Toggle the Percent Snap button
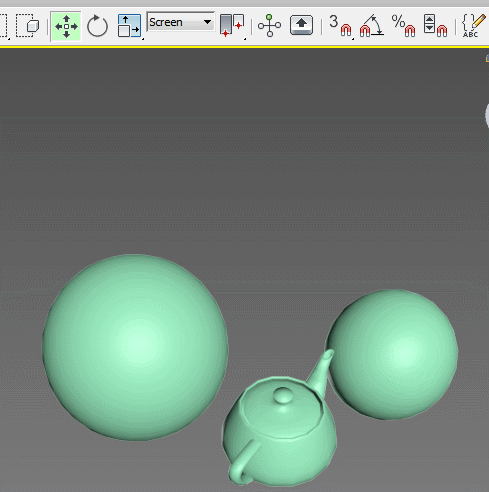This screenshot has width=489, height=492. 403,26
